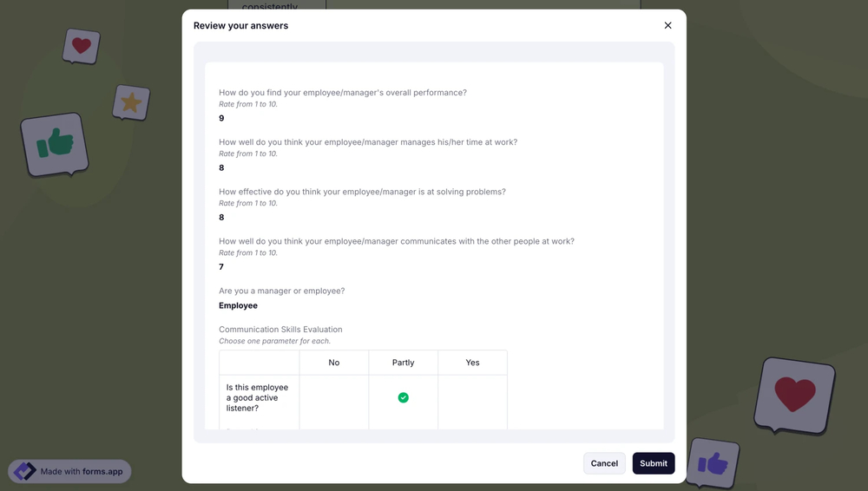Click the green checkmark under Partly
This screenshot has width=868, height=491.
[x=403, y=397]
